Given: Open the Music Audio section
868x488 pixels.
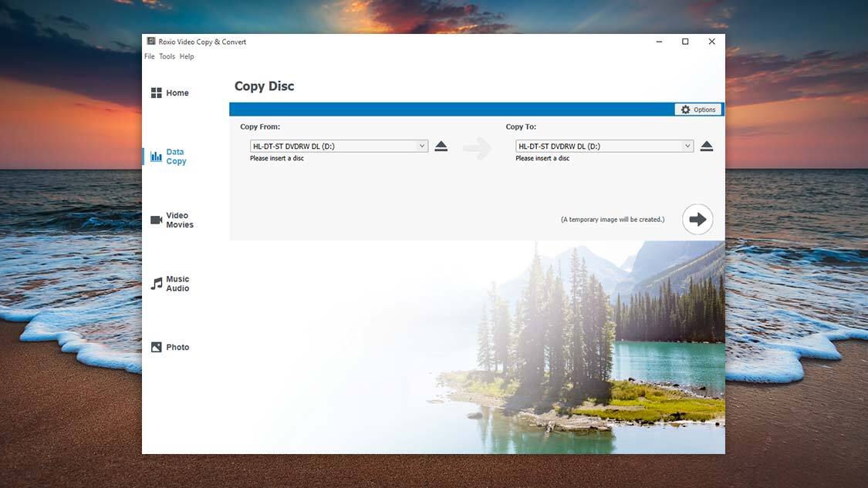Looking at the screenshot, I should click(170, 284).
